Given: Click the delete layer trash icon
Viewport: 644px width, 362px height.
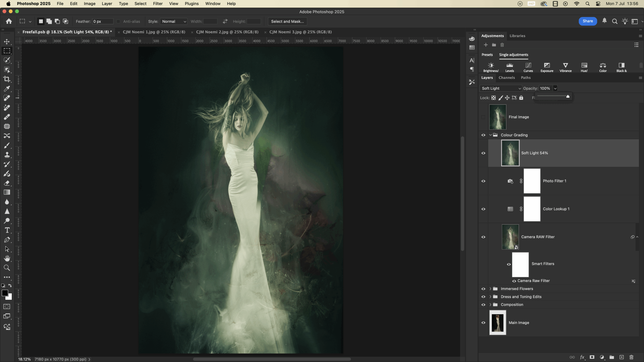Looking at the screenshot, I should pyautogui.click(x=631, y=357).
